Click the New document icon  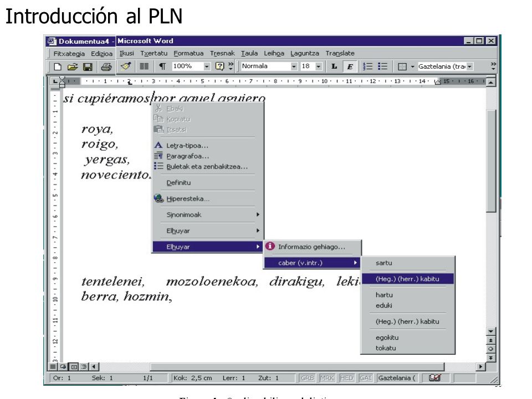pyautogui.click(x=58, y=66)
